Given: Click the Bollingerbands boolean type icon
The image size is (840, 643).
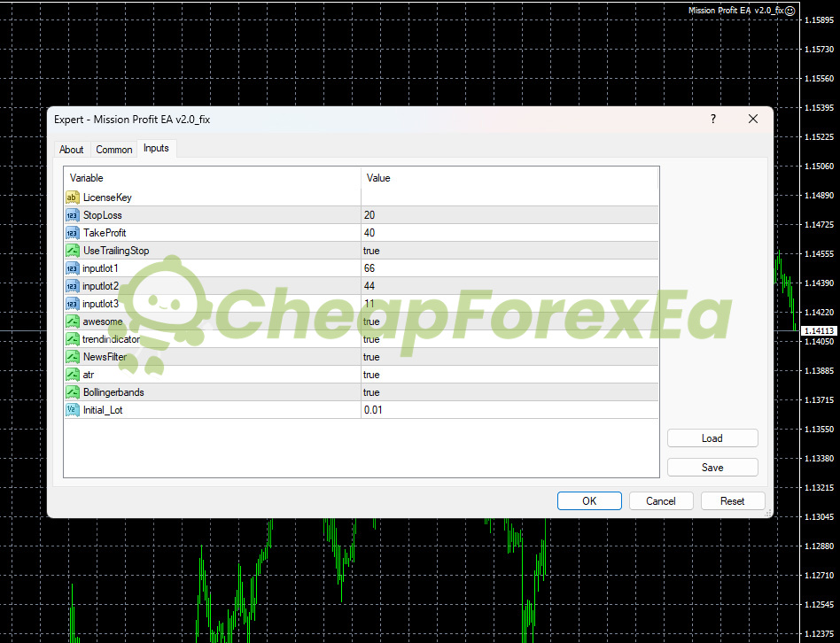Looking at the screenshot, I should click(x=73, y=391).
